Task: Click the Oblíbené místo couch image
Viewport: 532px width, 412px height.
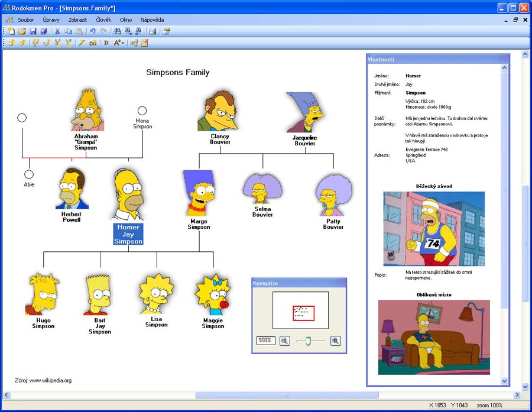Action: (434, 338)
